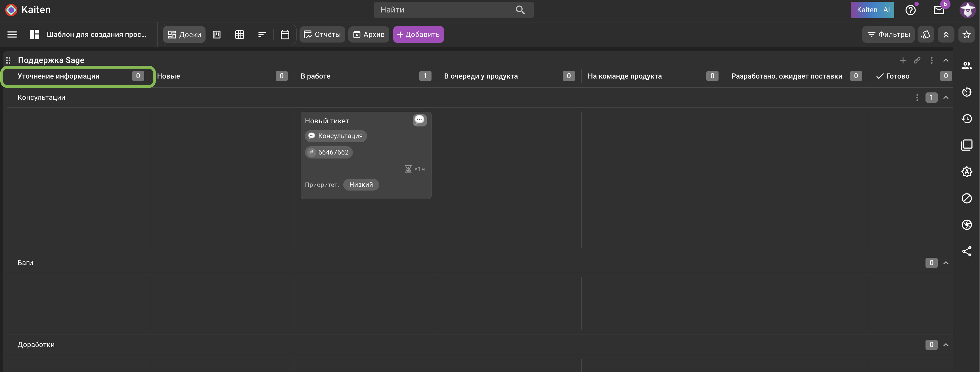Open the automation gear A icon

967,172
